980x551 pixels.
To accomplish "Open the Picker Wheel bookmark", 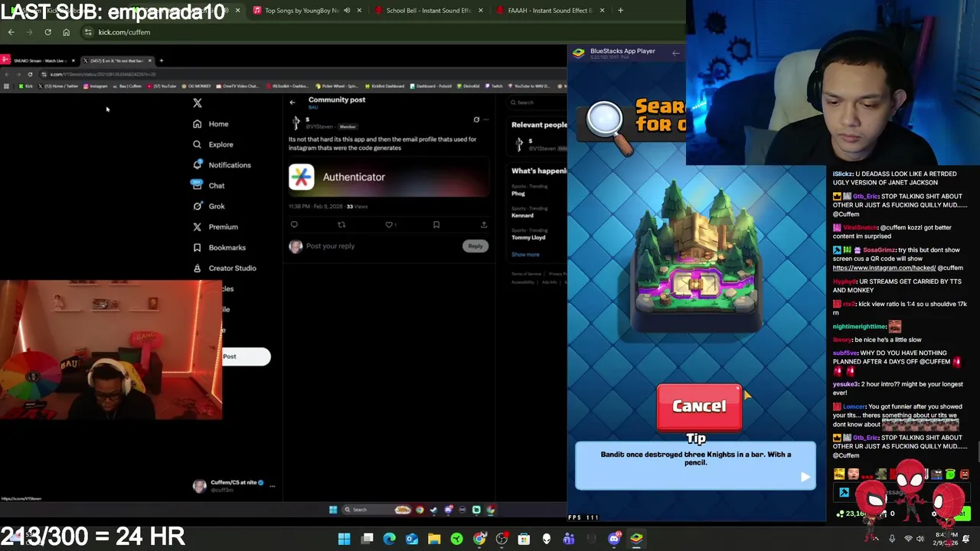I will [x=336, y=86].
